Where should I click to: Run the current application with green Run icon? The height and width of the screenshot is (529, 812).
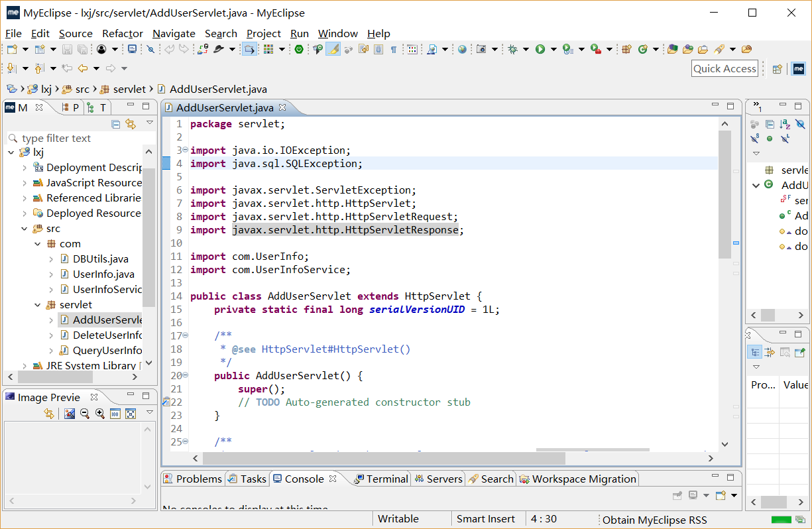[540, 49]
